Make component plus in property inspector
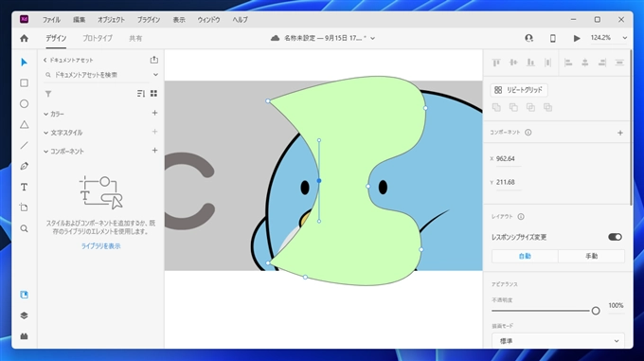 point(620,133)
